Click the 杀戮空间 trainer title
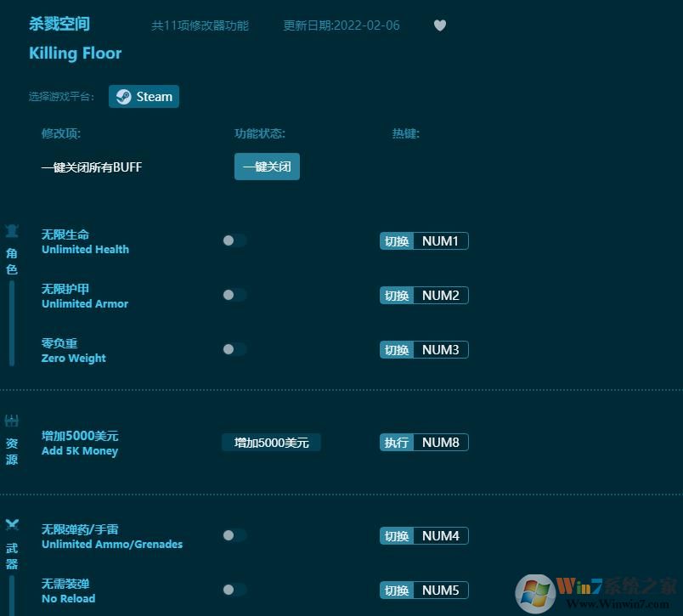The image size is (683, 616). click(x=60, y=24)
